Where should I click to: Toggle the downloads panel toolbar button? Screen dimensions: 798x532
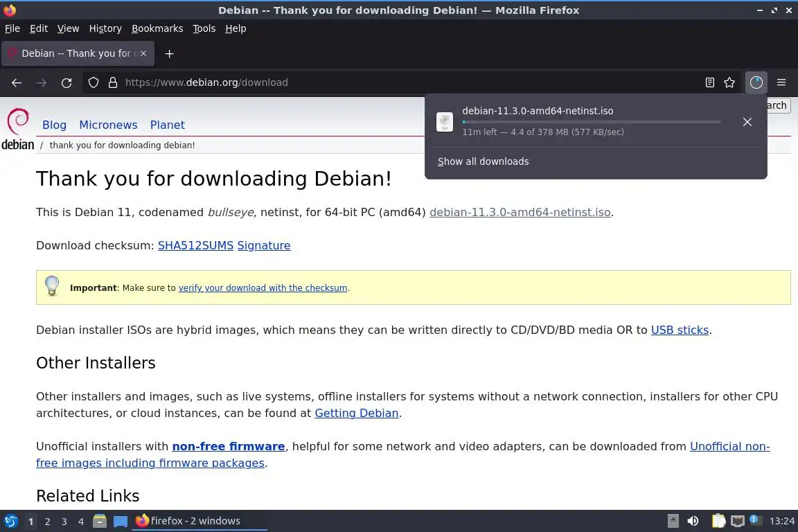tap(756, 82)
